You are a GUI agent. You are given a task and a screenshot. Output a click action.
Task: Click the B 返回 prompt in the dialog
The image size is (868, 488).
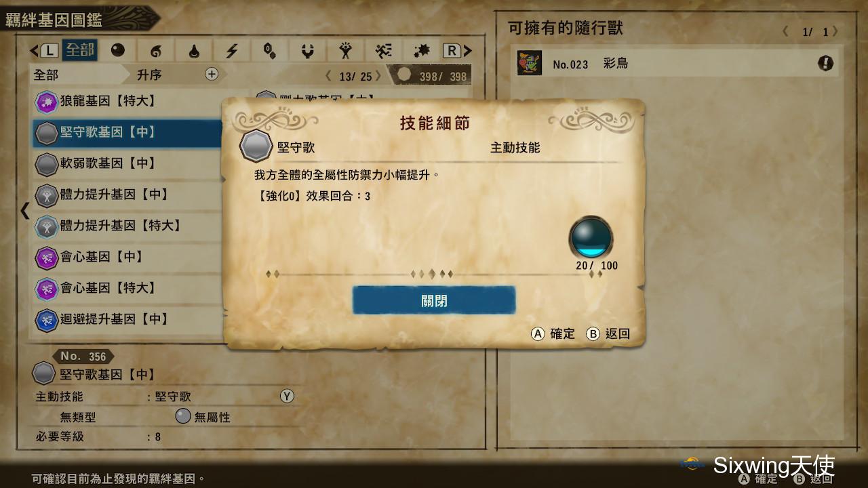pyautogui.click(x=608, y=333)
